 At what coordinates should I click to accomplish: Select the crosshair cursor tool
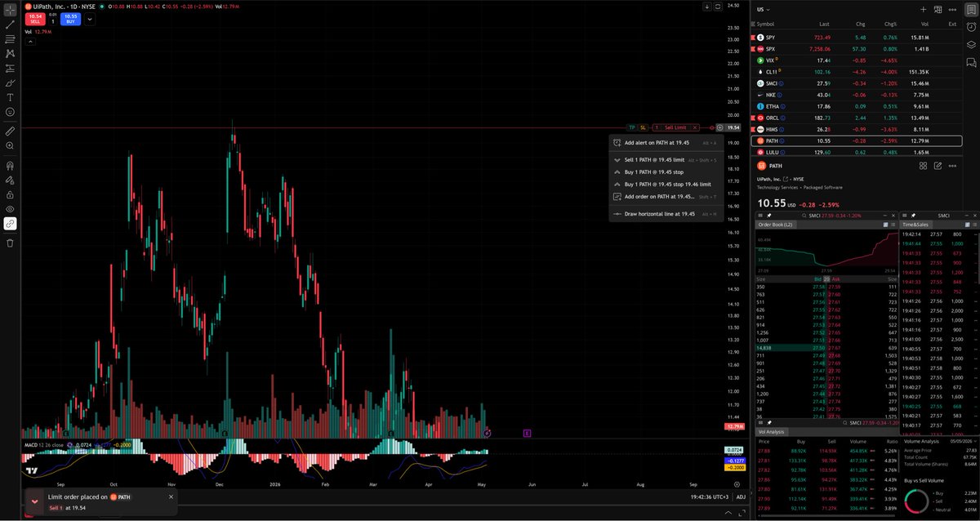click(10, 10)
